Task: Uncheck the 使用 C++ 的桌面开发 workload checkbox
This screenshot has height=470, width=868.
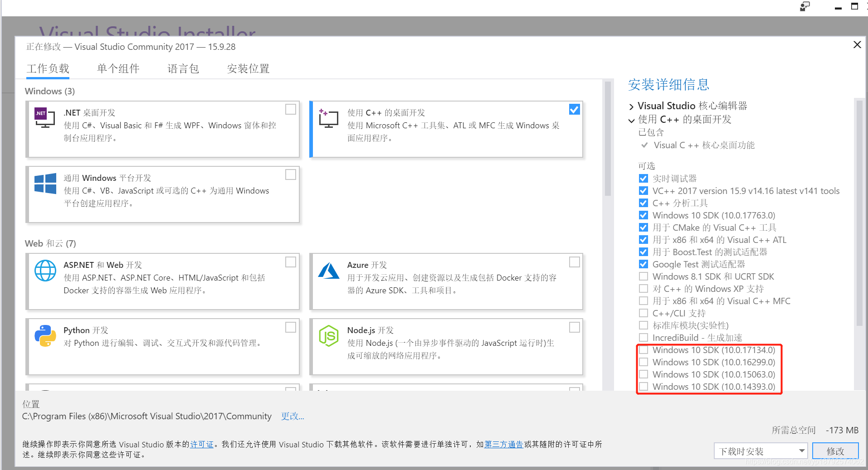Action: pyautogui.click(x=574, y=109)
